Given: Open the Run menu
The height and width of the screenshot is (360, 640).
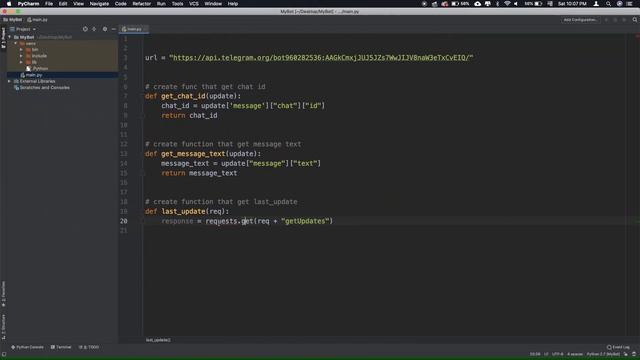Looking at the screenshot, I should coord(161,4).
